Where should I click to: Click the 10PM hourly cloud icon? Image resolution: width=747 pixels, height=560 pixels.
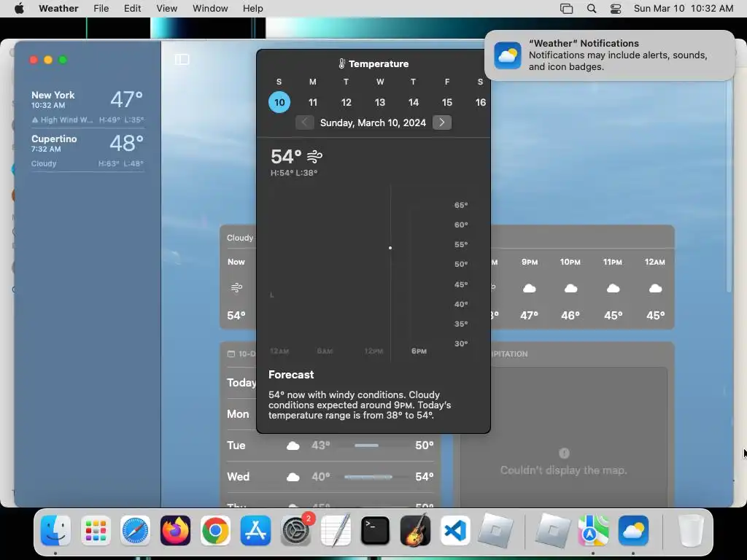[x=570, y=289]
